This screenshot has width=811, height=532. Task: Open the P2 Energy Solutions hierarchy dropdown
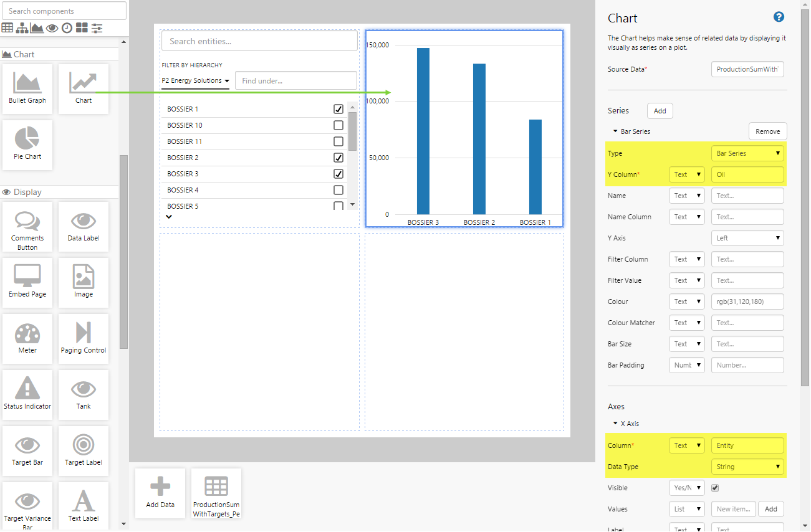click(195, 81)
